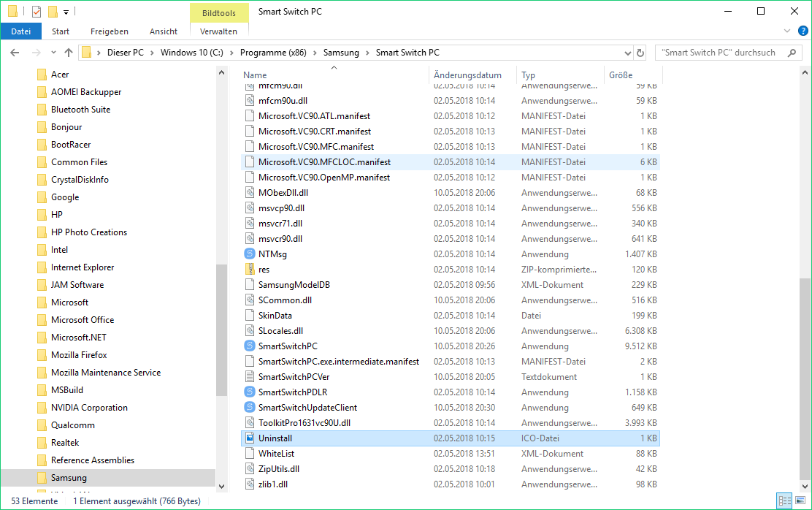This screenshot has height=510, width=812.
Task: Click the Refresh button in address bar
Action: [x=640, y=53]
